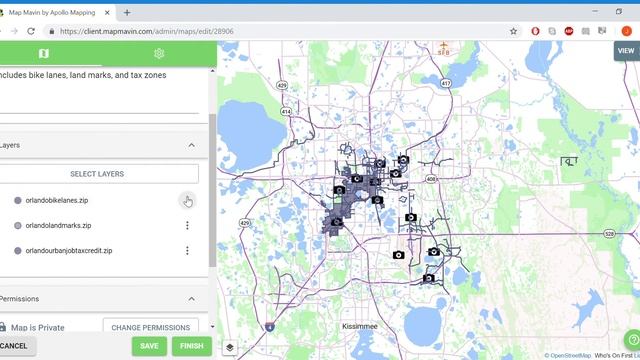This screenshot has width=640, height=360.
Task: Click the Kissimmee label on map
Action: [x=360, y=326]
